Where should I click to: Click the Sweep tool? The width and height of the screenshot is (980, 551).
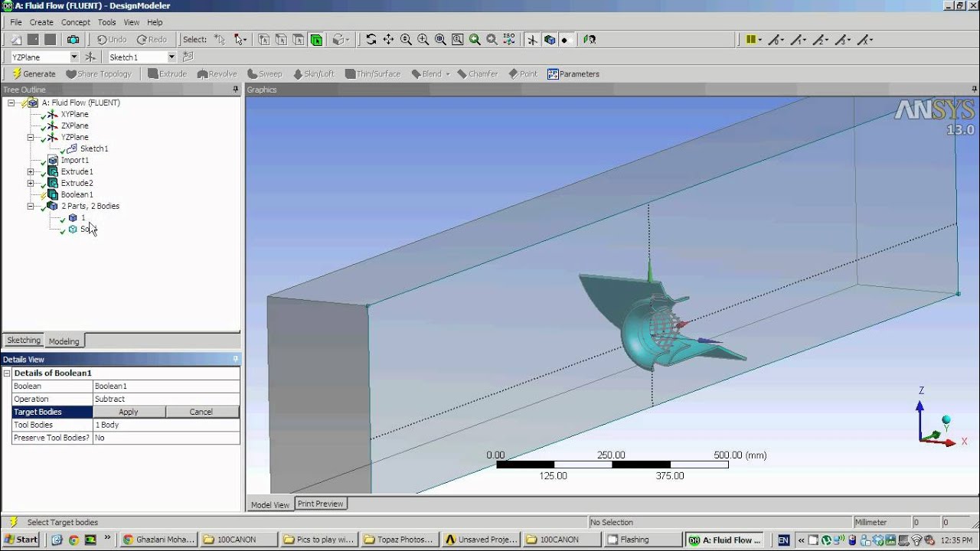pos(265,74)
